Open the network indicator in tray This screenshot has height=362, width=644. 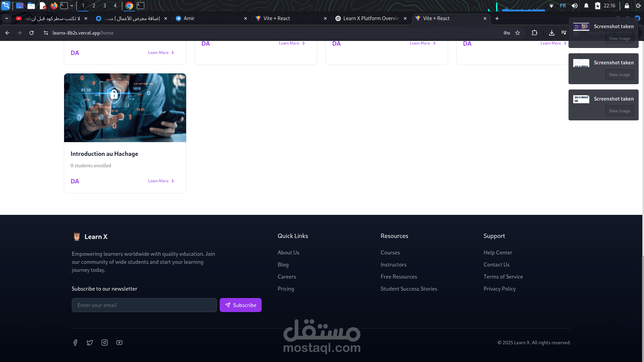click(x=551, y=6)
